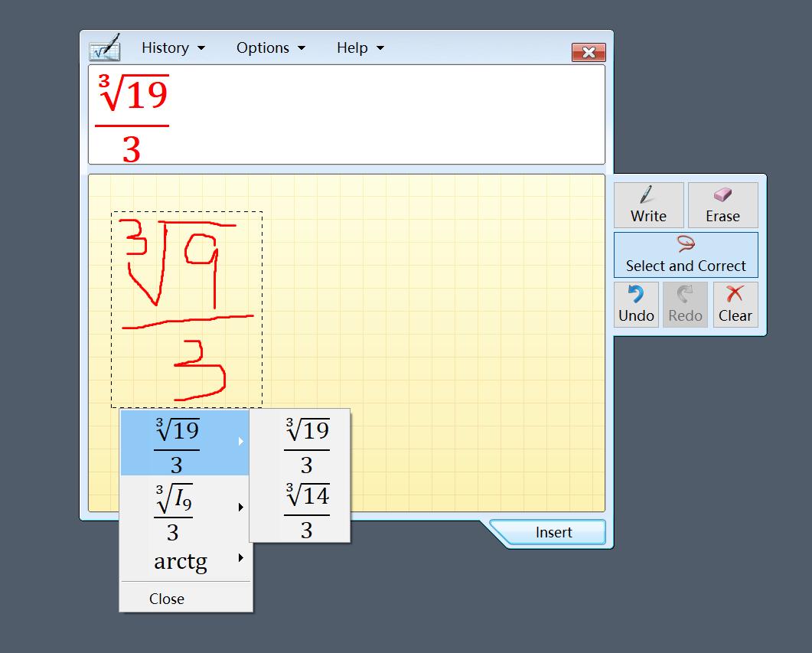
Task: Choose the arctg correction option
Action: [x=184, y=561]
